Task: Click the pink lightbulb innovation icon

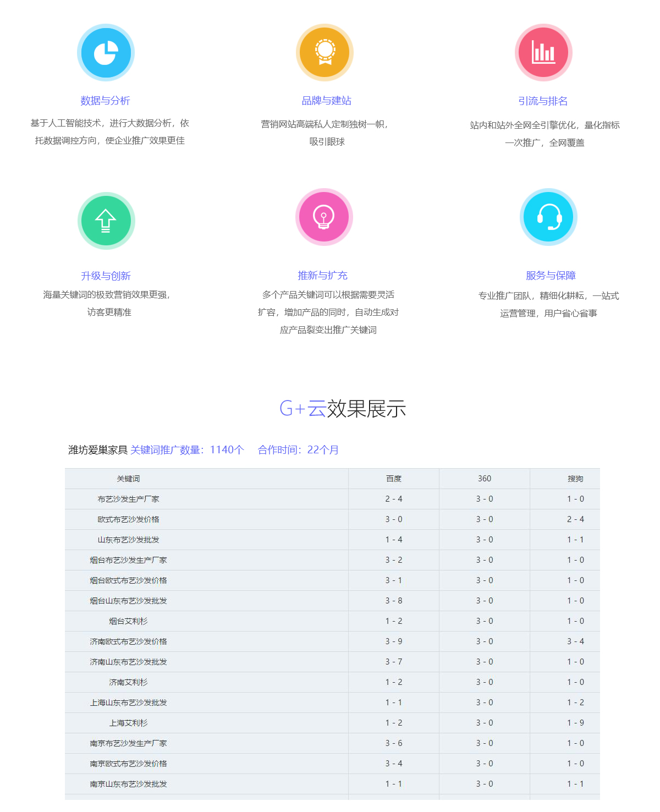Action: coord(324,217)
